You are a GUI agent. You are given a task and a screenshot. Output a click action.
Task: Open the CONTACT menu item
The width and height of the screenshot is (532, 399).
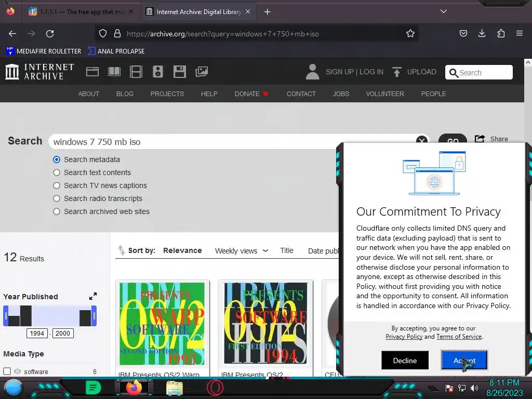tap(301, 94)
